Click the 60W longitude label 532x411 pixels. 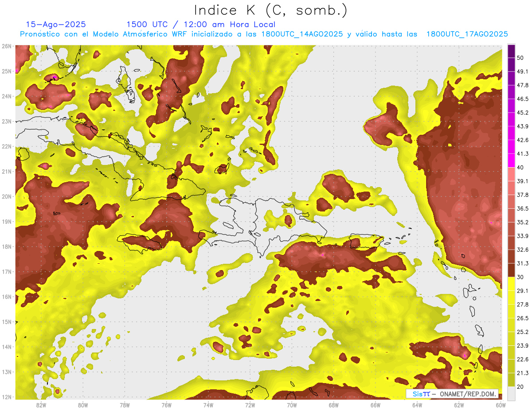tap(501, 405)
